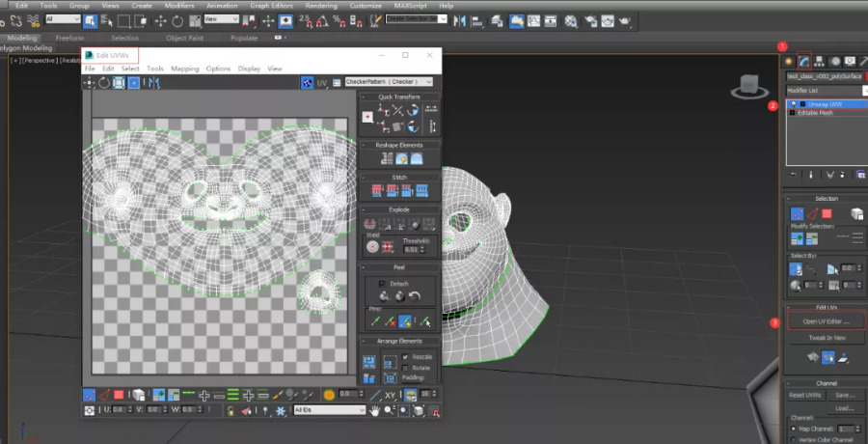
Task: Click the Quick Peel icon in Peel panel
Action: click(x=384, y=297)
